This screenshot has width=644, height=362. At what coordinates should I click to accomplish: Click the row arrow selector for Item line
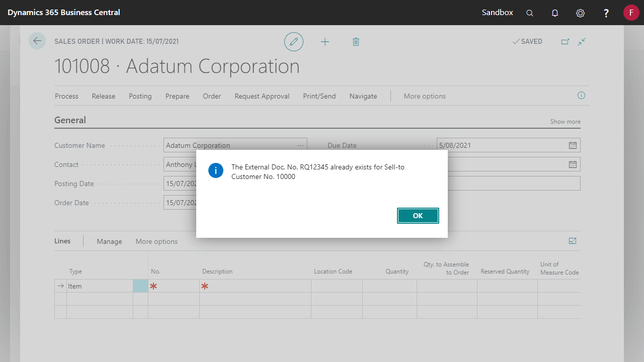coord(60,286)
